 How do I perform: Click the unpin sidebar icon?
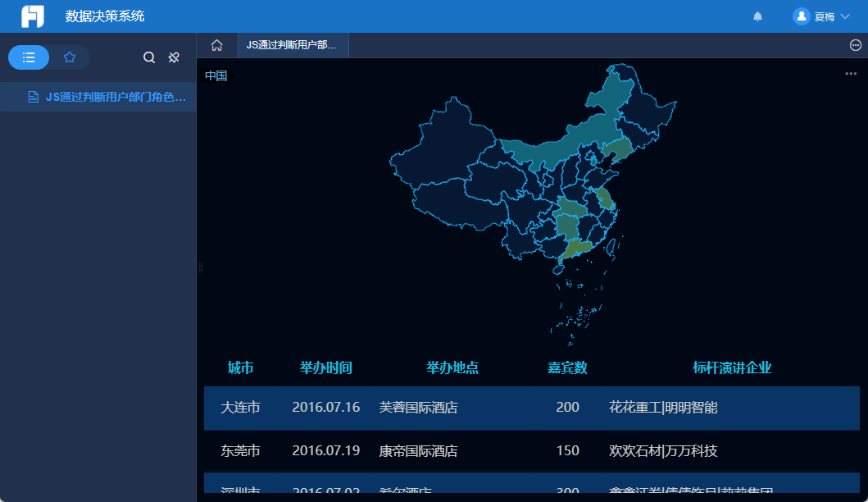point(174,57)
